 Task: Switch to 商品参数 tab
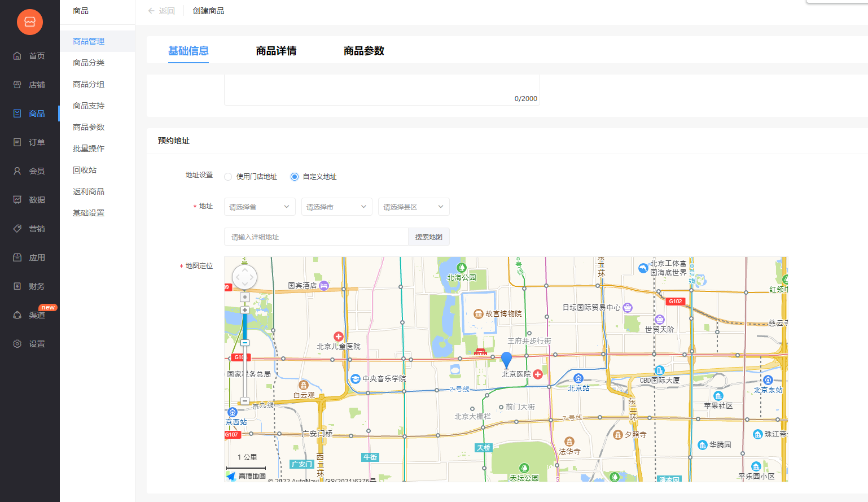pos(364,51)
